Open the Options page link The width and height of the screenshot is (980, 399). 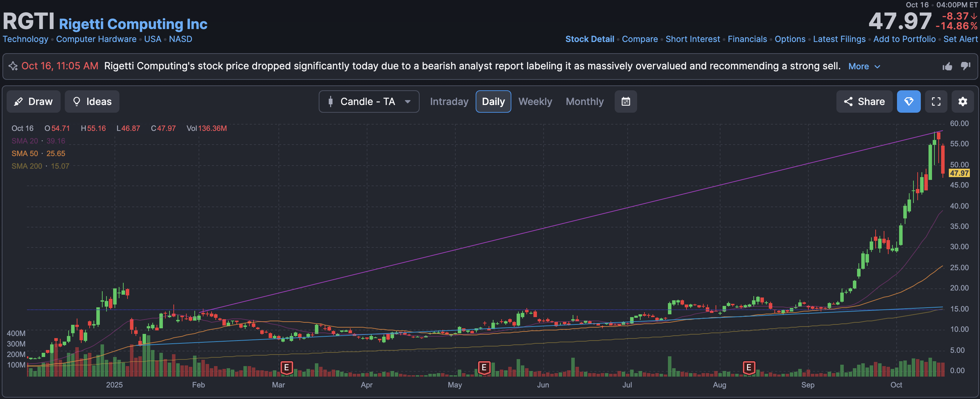(x=790, y=39)
